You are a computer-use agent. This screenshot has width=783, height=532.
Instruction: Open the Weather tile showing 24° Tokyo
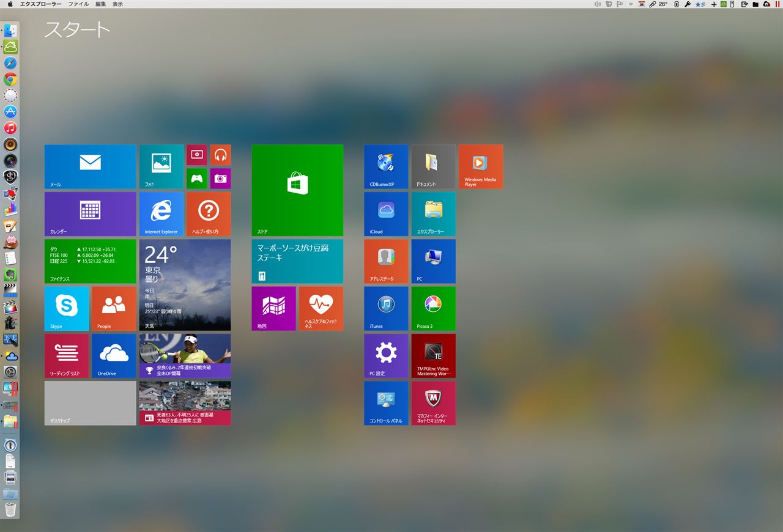(x=185, y=285)
